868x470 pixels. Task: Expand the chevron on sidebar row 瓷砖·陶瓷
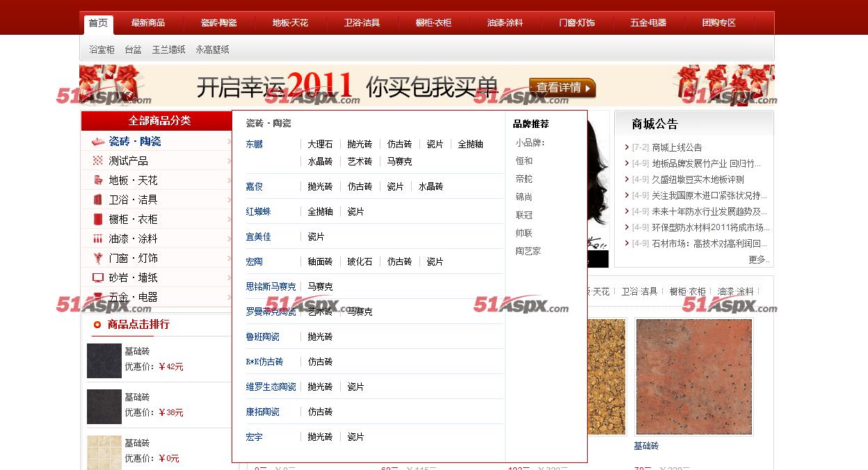(x=229, y=141)
